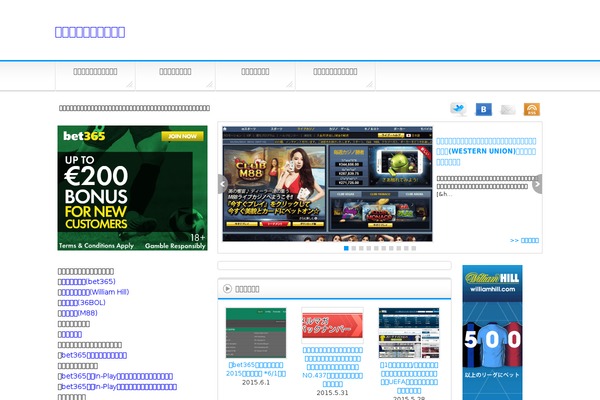This screenshot has width=600, height=400.
Task: Click JOIN NOW on bet365 banner
Action: 182,136
